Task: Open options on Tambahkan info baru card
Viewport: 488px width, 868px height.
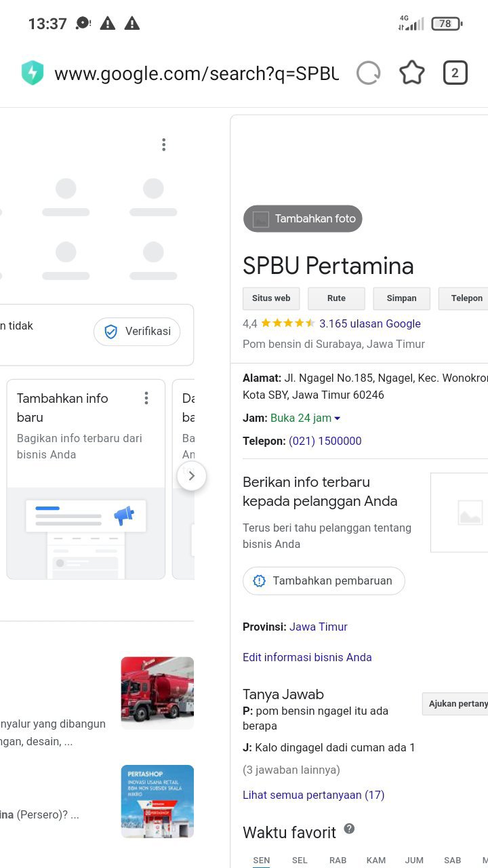Action: pyautogui.click(x=146, y=399)
